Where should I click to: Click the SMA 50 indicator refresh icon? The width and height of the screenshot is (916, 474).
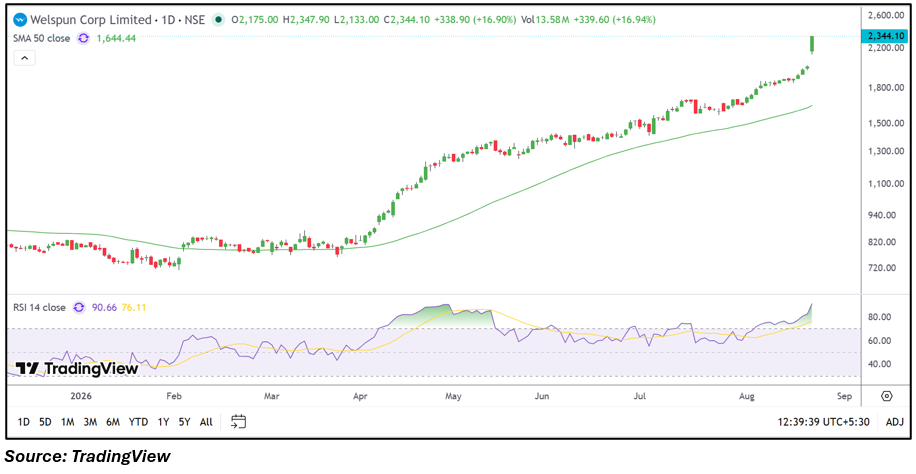[84, 39]
